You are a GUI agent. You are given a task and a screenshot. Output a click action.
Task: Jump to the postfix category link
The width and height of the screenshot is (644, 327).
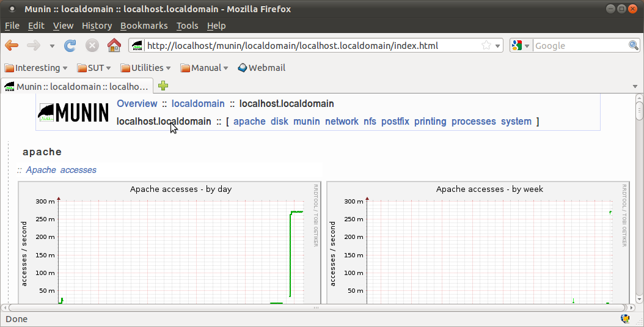pyautogui.click(x=395, y=121)
